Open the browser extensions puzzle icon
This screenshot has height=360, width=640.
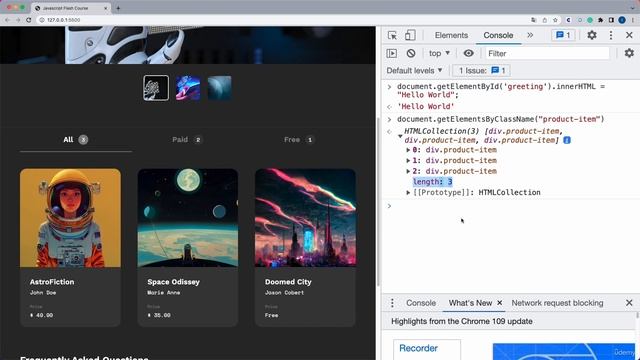pos(600,20)
